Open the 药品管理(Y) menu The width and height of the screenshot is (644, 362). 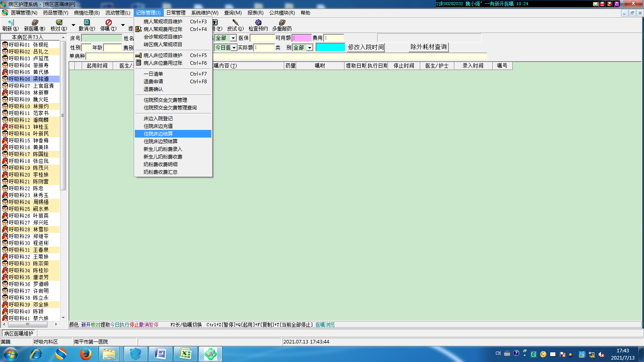pyautogui.click(x=56, y=13)
